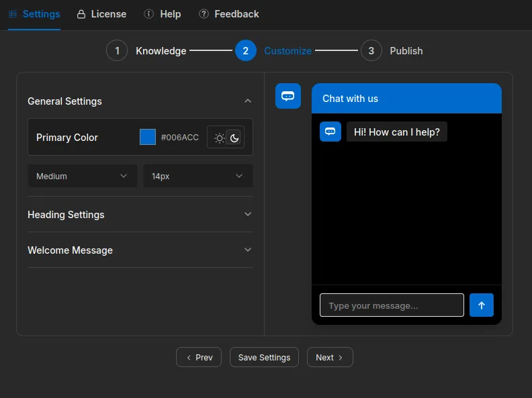Click Save Settings button
The width and height of the screenshot is (532, 398).
tap(264, 357)
